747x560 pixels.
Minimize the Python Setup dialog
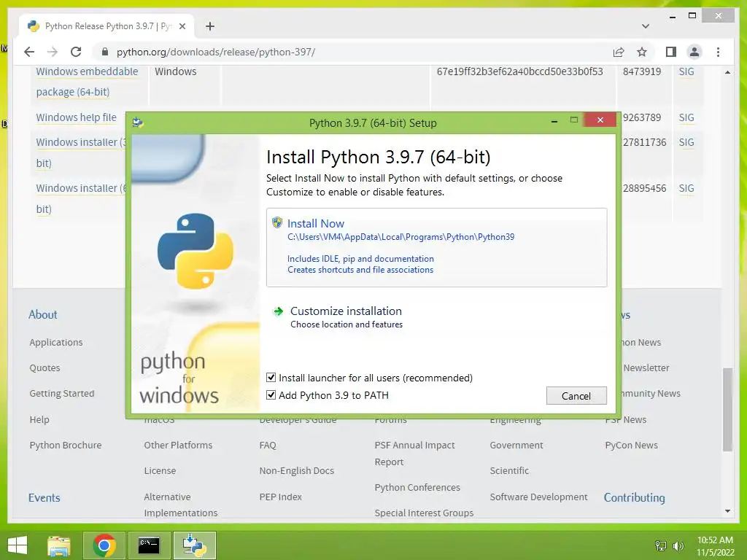554,122
